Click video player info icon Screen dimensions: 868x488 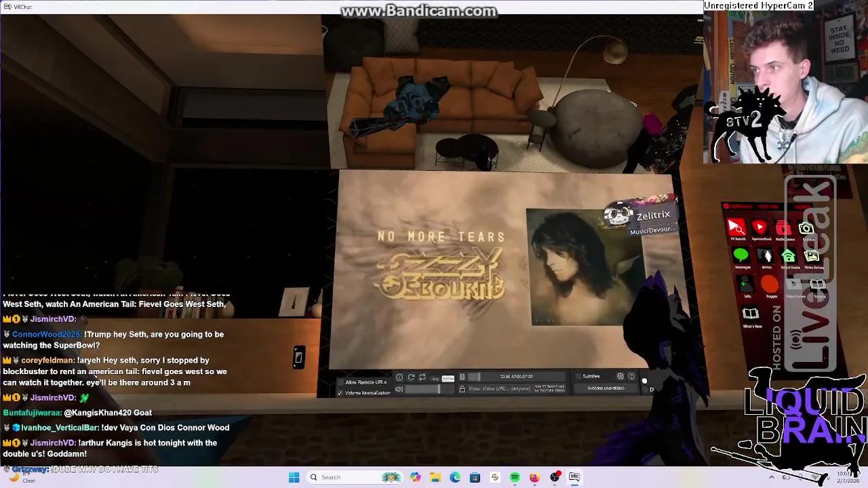point(399,377)
